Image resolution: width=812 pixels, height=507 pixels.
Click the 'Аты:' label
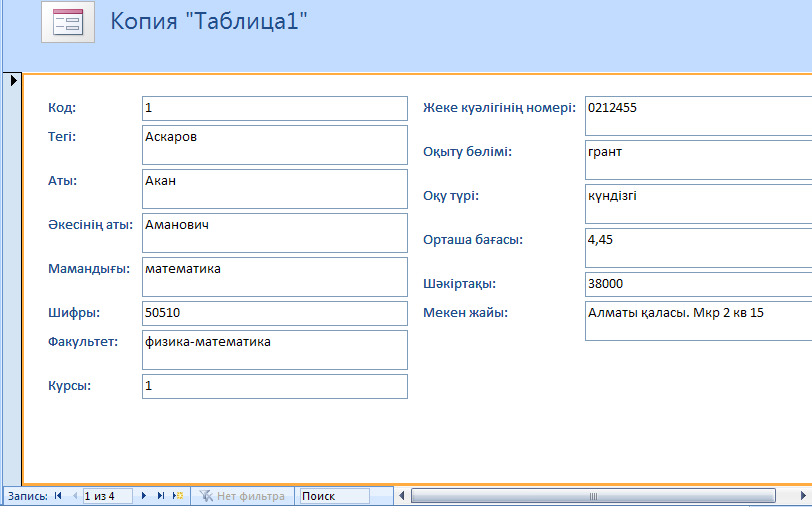tap(62, 181)
